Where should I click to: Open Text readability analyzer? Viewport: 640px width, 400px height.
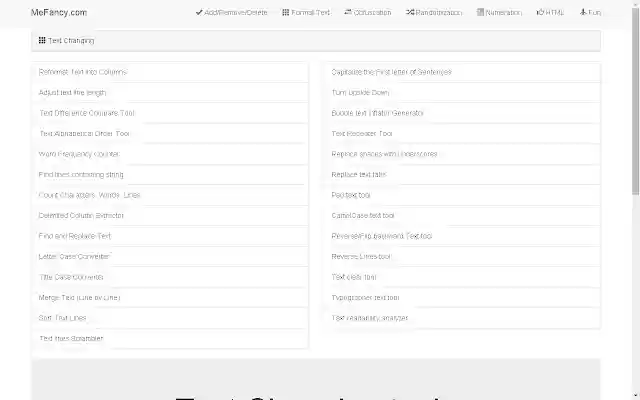(x=369, y=318)
